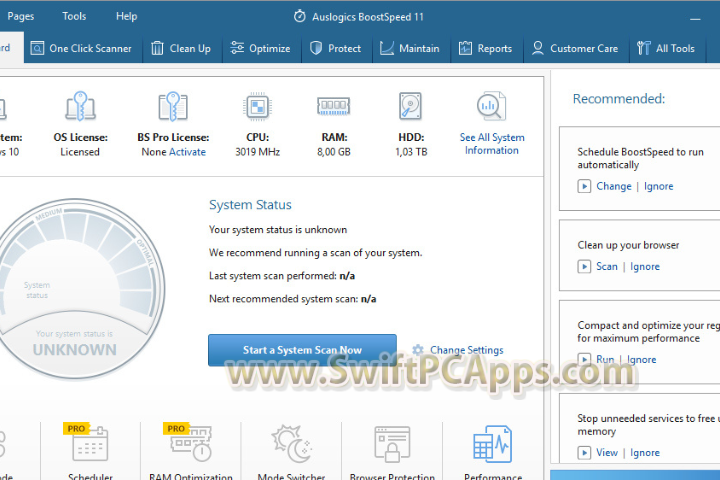Click the system information magnifier icon
This screenshot has height=480, width=720.
pos(491,106)
